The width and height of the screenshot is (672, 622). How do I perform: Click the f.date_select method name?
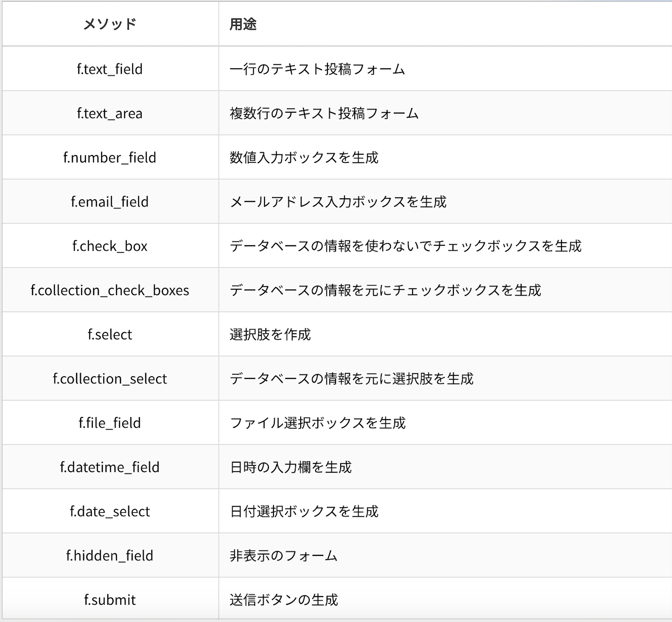coord(110,512)
